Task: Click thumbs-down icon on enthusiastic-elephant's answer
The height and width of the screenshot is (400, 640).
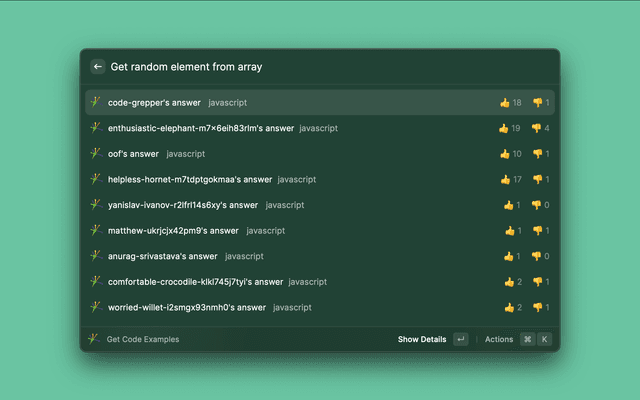Action: 537,128
